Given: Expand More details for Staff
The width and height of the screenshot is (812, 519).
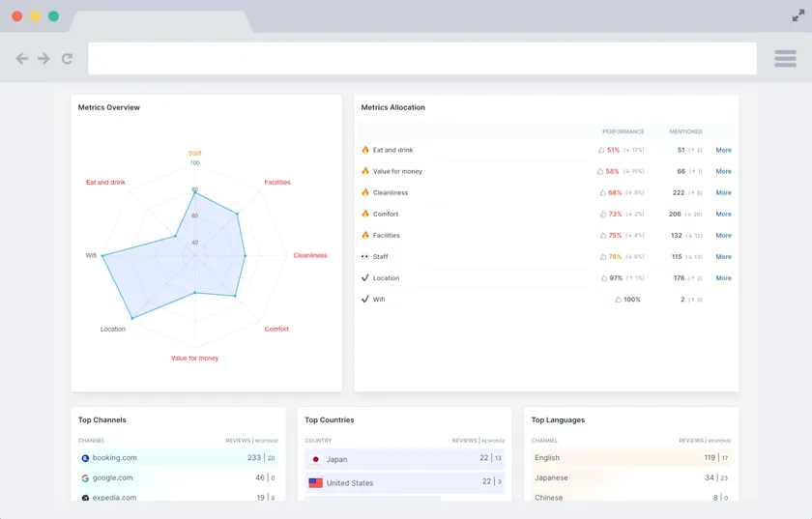Looking at the screenshot, I should click(723, 256).
